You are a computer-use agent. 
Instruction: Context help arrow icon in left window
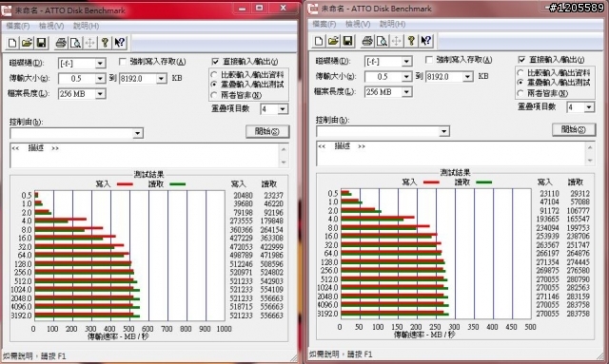[x=119, y=43]
